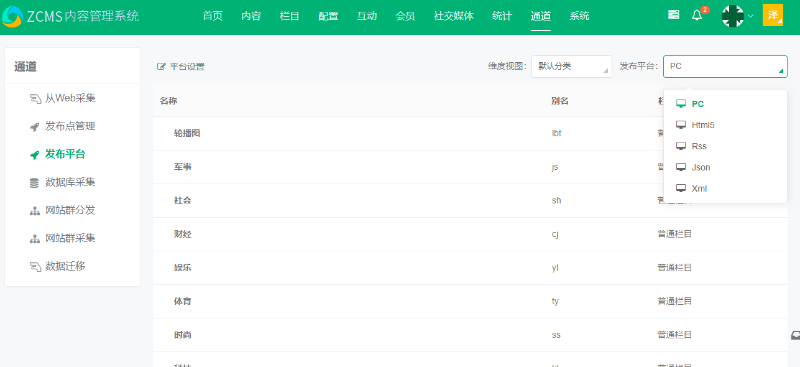The width and height of the screenshot is (800, 367).
Task: Click the sitemap icon beside 网站群采集
Action: (x=35, y=239)
